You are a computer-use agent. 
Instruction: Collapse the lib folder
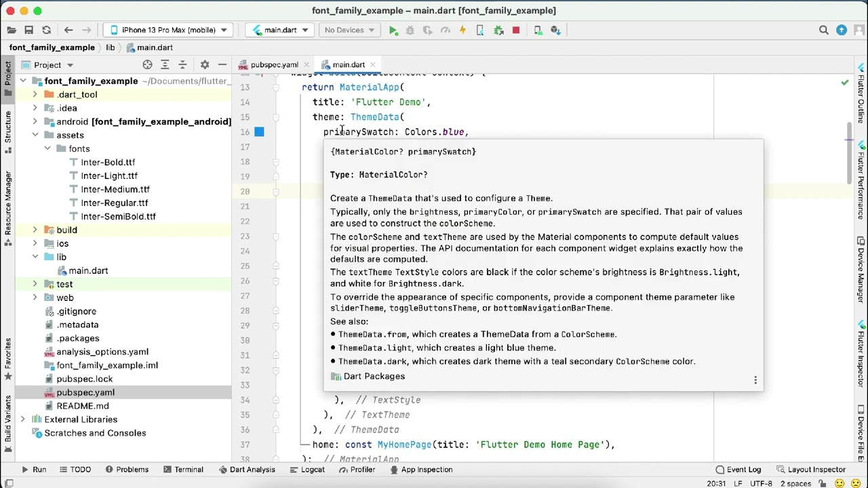(35, 257)
